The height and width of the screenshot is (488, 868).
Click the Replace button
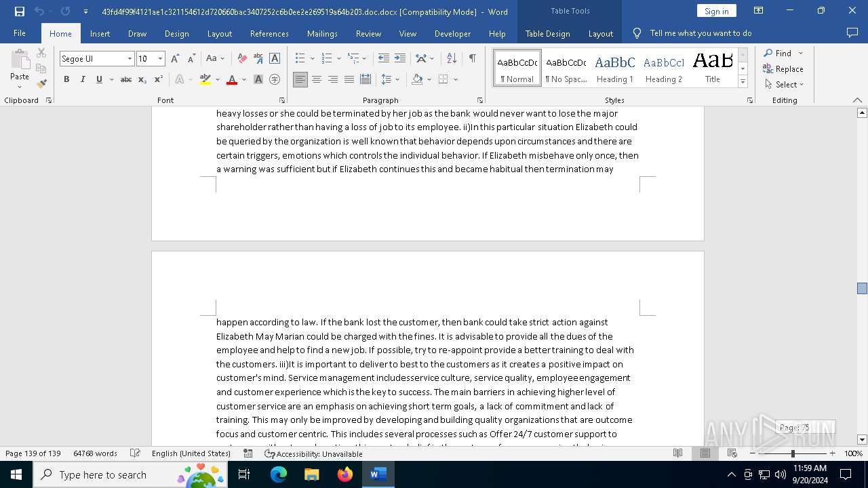[783, 68]
